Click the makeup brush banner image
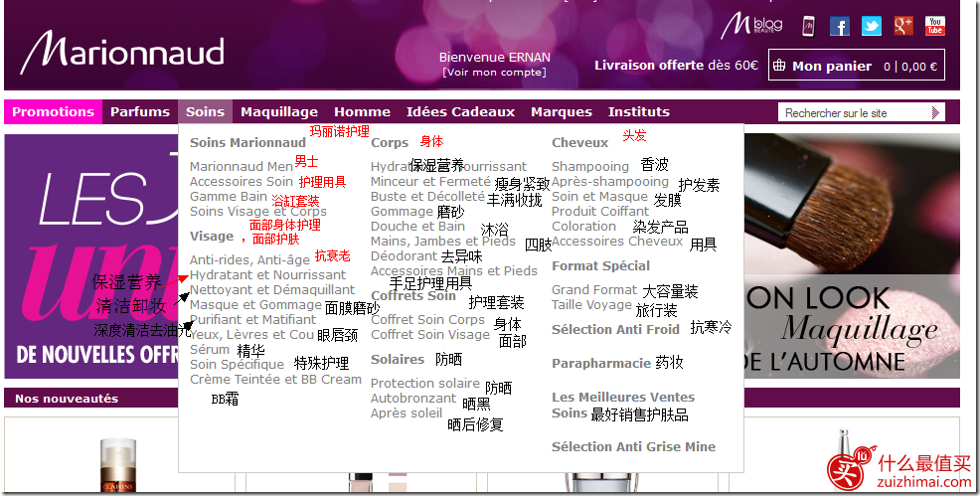Screen dimensions: 980x496 click(852, 255)
